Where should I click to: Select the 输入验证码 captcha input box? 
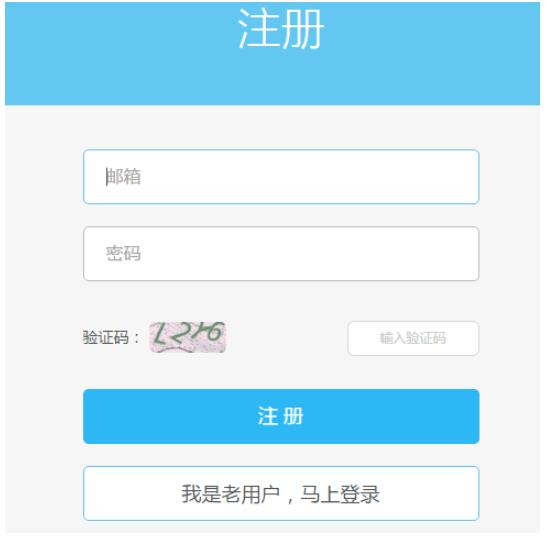413,338
